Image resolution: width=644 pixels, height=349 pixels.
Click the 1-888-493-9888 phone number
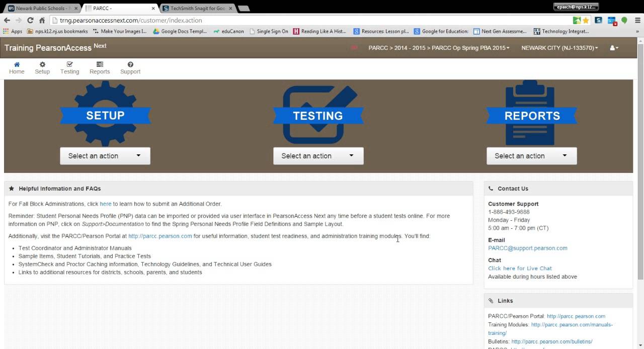[x=509, y=212]
